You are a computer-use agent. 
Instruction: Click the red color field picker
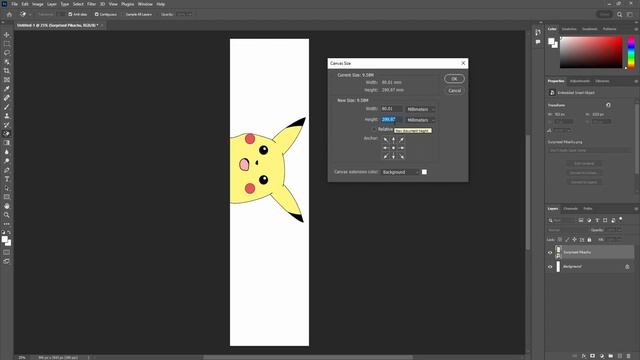[591, 52]
